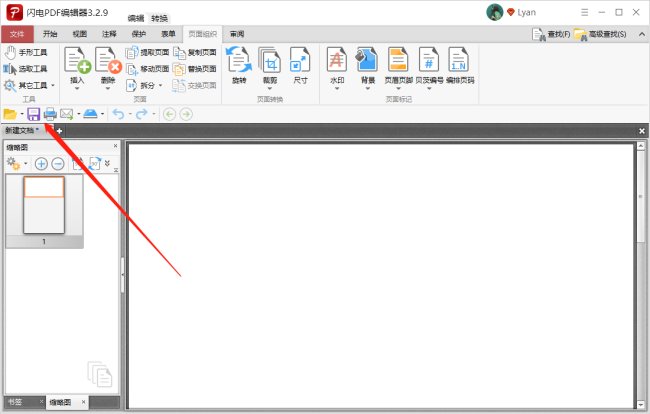Image resolution: width=650 pixels, height=414 pixels.
Task: Zoom in thumbnails with plus icon
Action: tap(41, 163)
